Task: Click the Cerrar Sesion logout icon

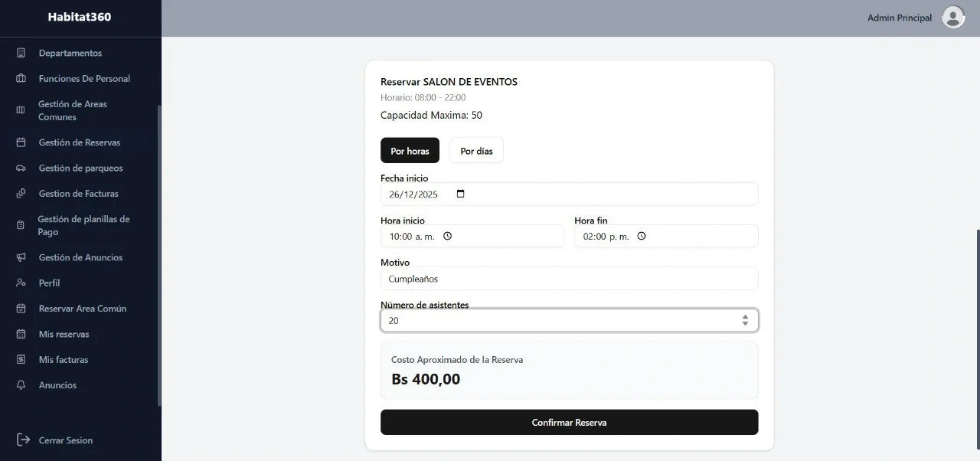Action: [24, 440]
